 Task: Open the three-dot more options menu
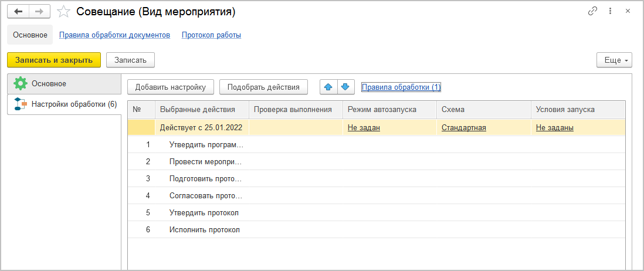(610, 12)
